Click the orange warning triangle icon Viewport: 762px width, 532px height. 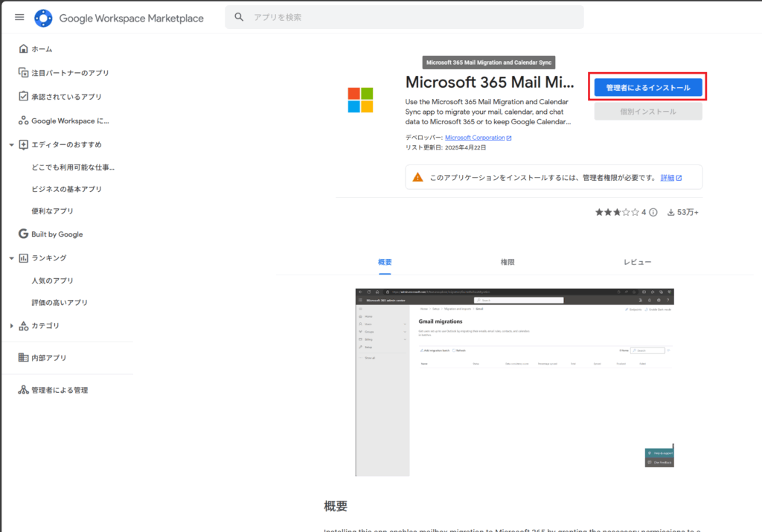pyautogui.click(x=417, y=177)
